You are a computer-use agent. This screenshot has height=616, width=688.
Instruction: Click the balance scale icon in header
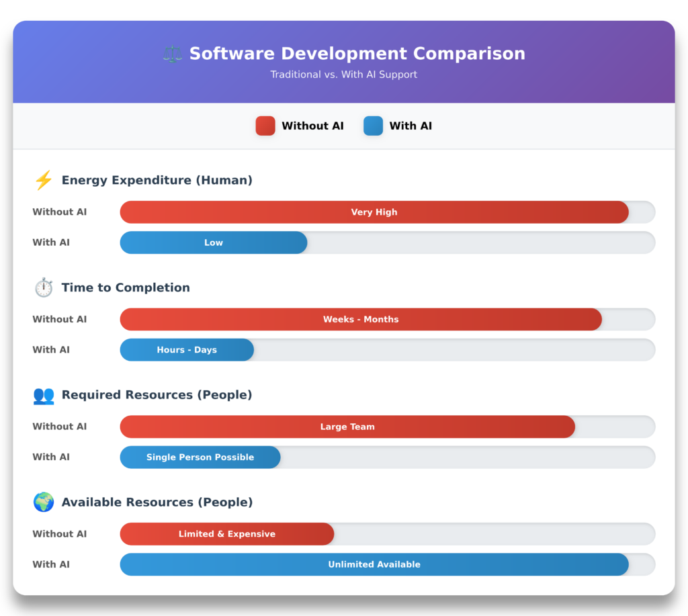[x=173, y=54]
